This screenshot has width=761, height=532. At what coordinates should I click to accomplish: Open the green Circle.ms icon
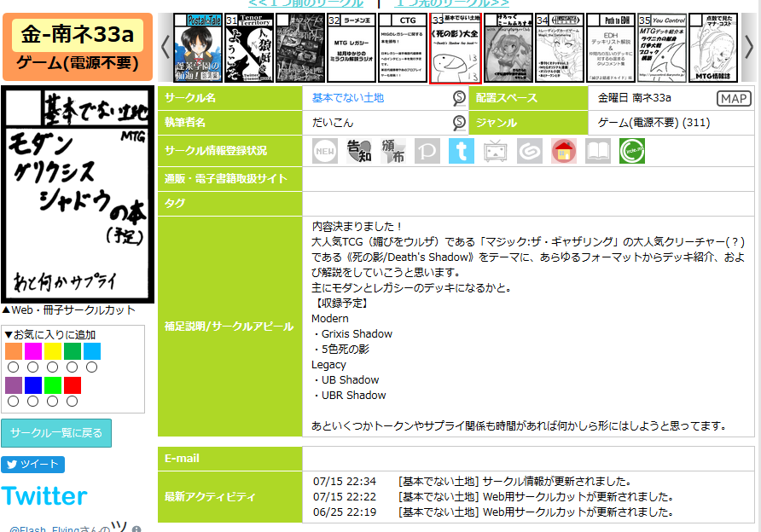[632, 151]
